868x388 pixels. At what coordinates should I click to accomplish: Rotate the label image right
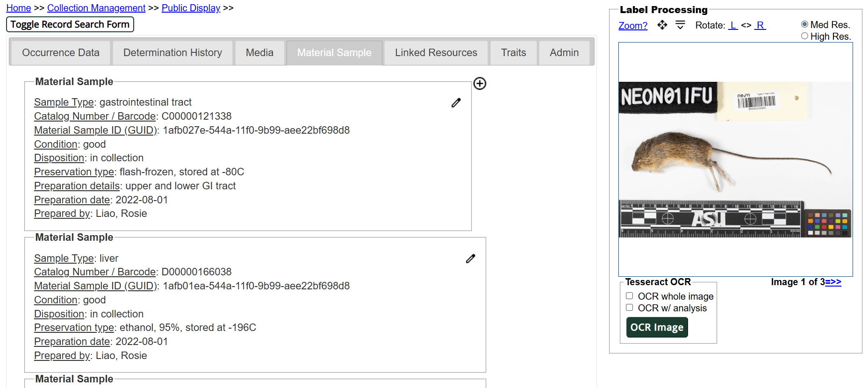tap(760, 25)
